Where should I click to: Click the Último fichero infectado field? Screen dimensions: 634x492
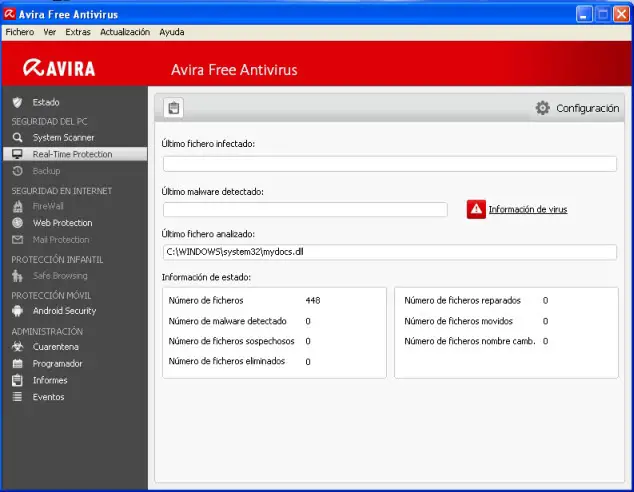pos(390,164)
